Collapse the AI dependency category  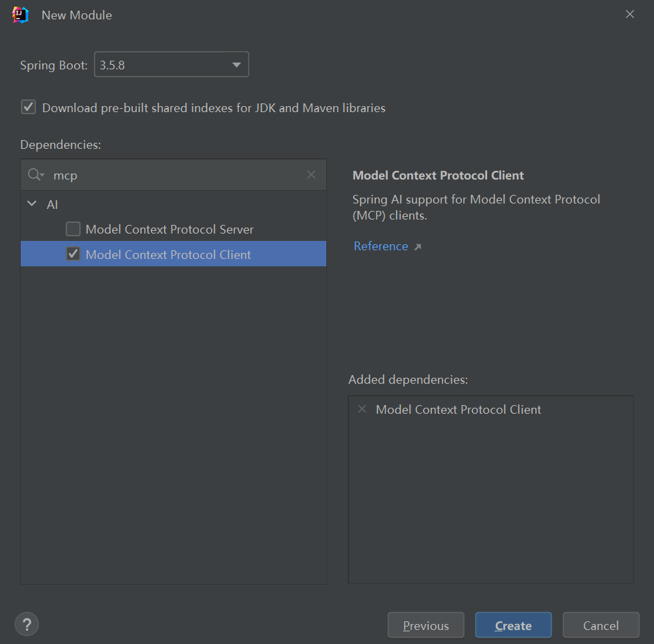coord(32,204)
